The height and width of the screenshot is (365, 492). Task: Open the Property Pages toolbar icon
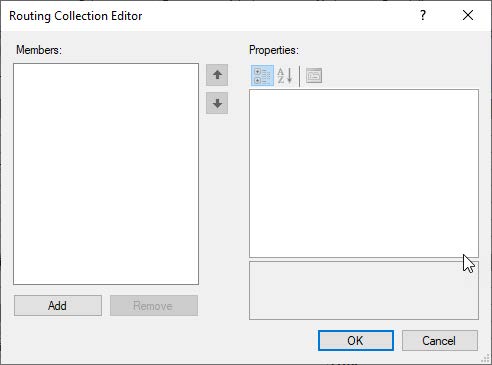[x=314, y=76]
